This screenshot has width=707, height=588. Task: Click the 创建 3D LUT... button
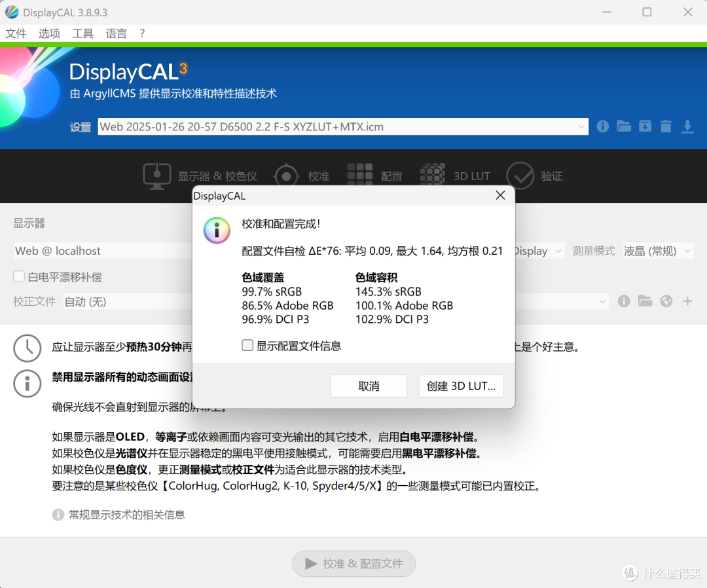click(461, 386)
